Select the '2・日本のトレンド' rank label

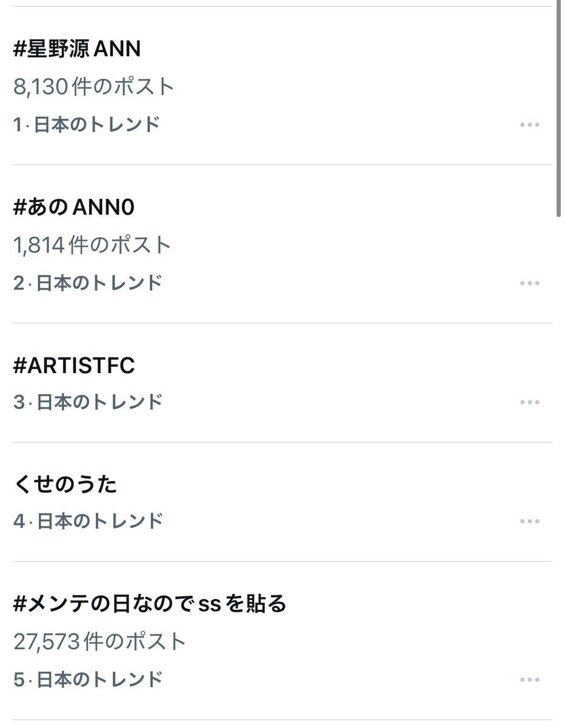(x=88, y=283)
